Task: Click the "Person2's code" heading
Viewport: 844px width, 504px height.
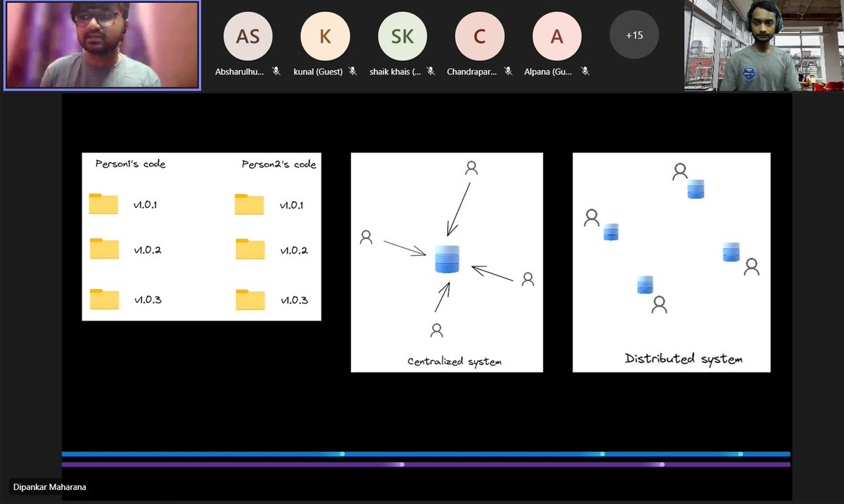Action: [x=279, y=164]
